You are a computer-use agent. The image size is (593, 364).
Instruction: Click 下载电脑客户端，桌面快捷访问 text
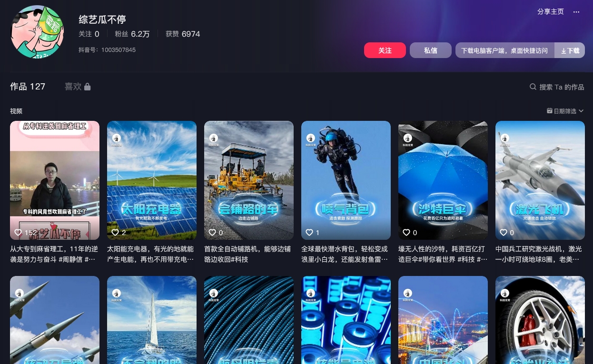pos(504,50)
